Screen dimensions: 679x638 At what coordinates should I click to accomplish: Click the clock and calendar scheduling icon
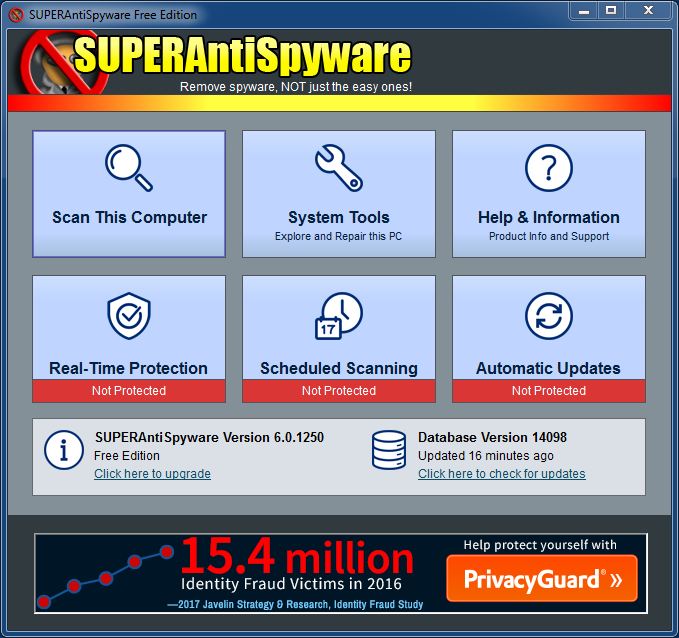[339, 316]
